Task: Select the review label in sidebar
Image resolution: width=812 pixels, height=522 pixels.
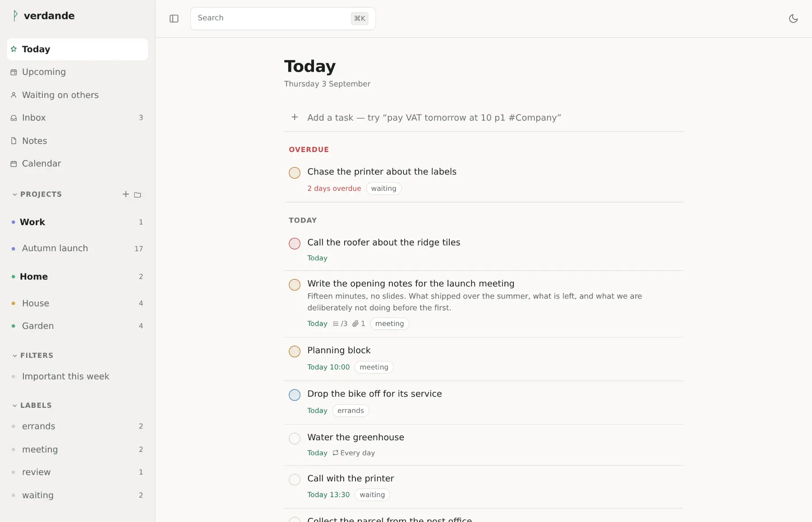Action: coord(78,472)
